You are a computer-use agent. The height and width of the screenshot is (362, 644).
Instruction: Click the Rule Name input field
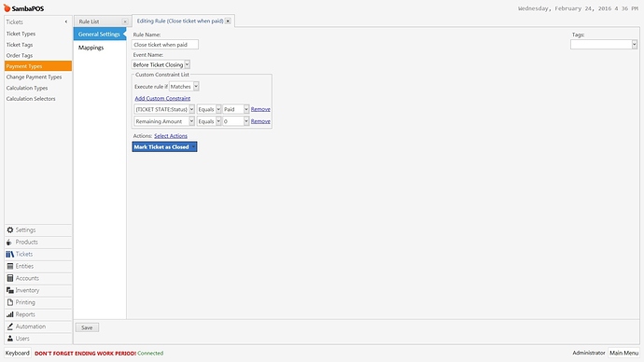[x=165, y=45]
